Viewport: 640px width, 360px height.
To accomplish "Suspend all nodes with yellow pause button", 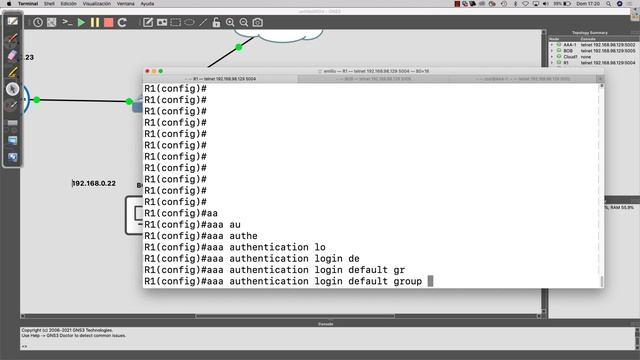I will click(95, 22).
